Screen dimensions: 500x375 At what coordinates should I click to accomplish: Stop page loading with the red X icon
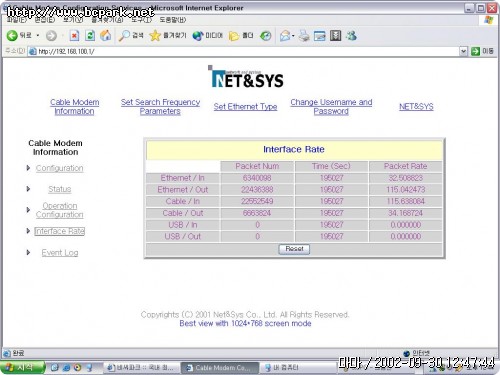pos(74,36)
